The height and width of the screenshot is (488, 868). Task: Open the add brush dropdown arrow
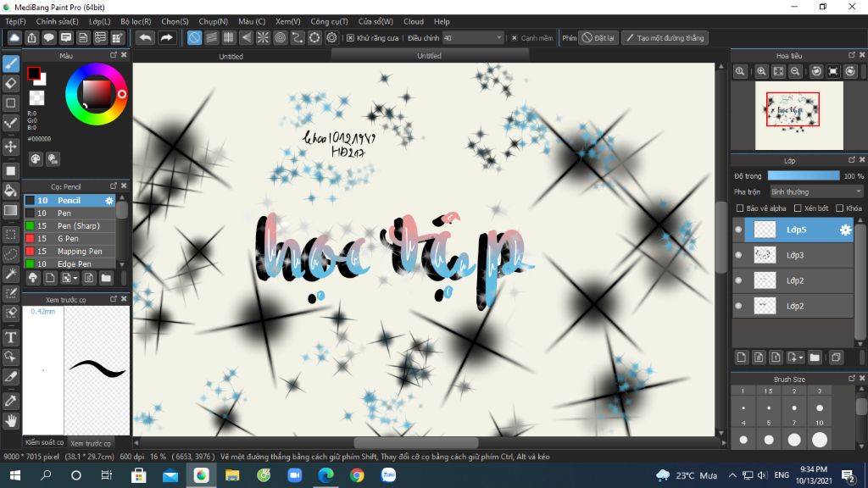pyautogui.click(x=75, y=278)
